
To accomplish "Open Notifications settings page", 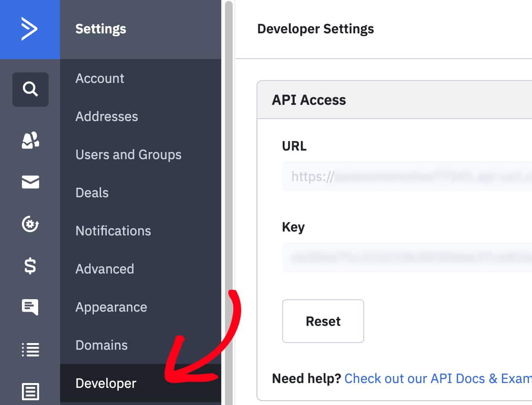I will 113,231.
